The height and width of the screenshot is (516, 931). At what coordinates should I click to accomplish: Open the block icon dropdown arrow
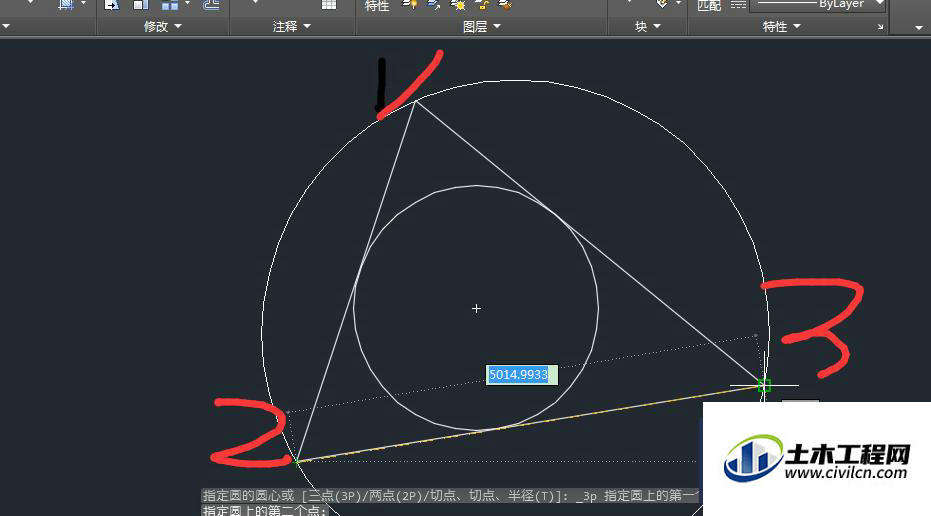point(678,4)
